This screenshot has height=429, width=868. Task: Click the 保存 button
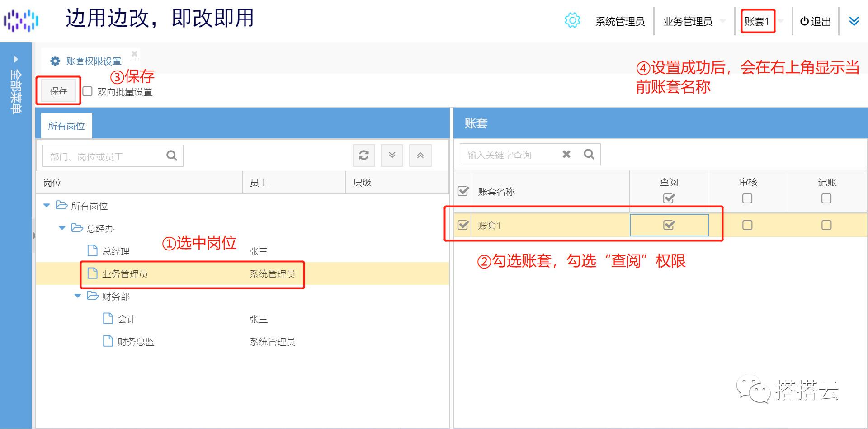coord(58,91)
